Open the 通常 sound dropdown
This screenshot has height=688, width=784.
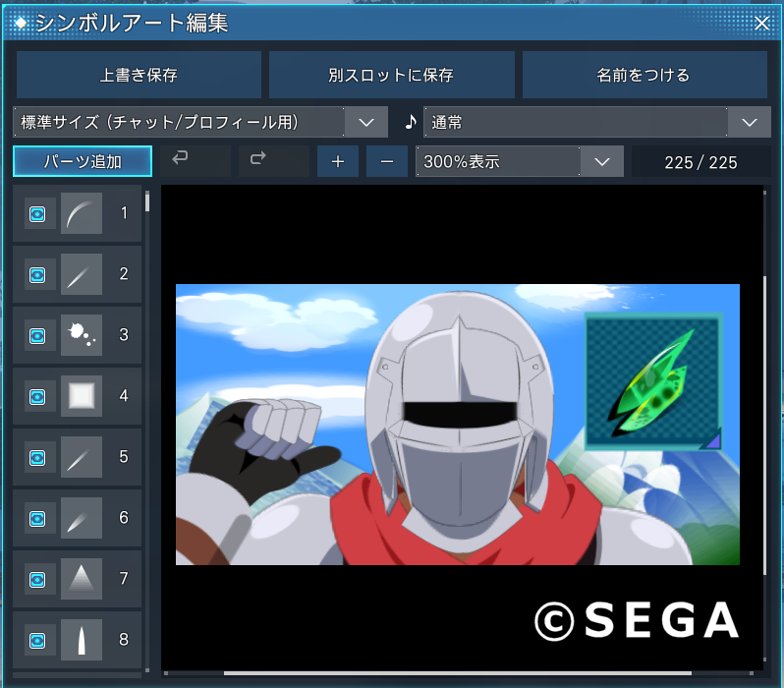click(597, 122)
